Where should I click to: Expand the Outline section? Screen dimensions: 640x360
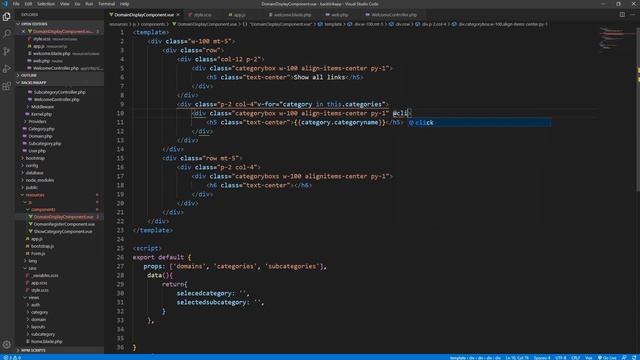coord(60,76)
